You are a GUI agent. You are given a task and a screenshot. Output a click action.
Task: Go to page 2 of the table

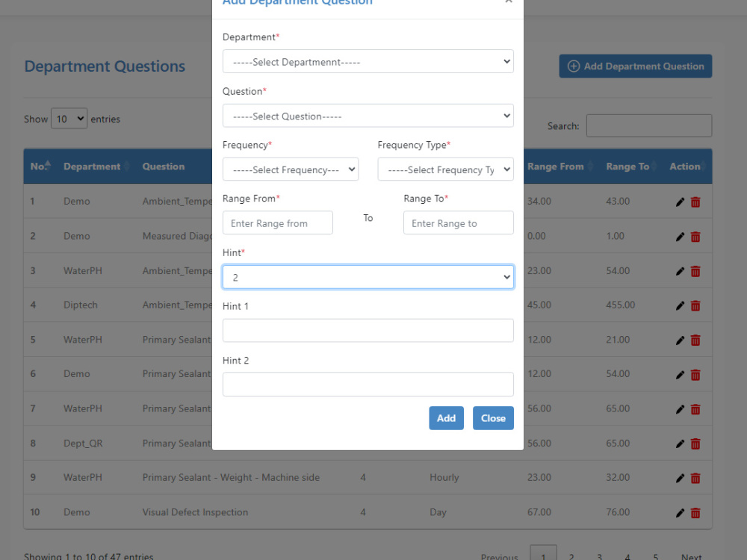[x=571, y=556]
